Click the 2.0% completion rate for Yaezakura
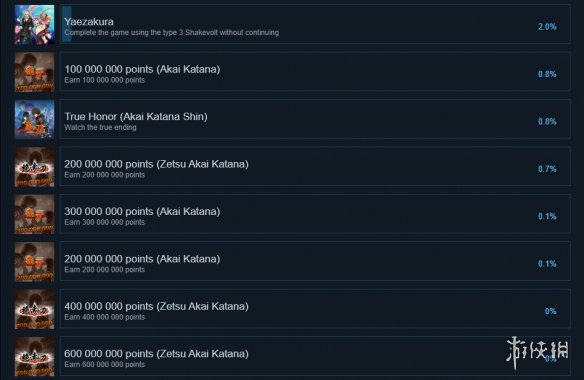 tap(547, 27)
